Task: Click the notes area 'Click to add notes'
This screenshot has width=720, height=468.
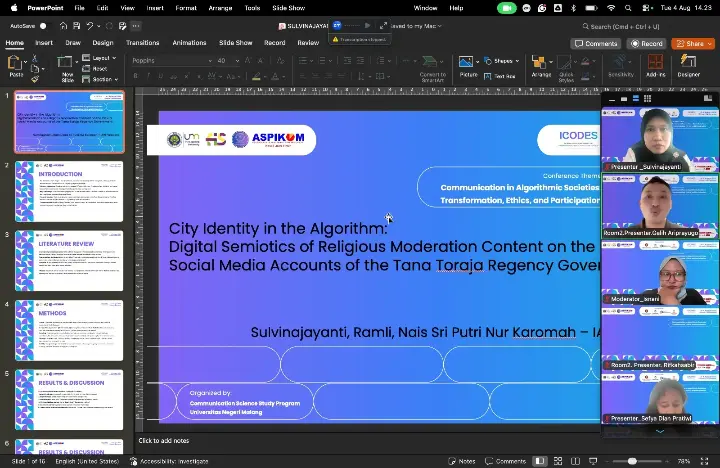Action: tap(163, 440)
